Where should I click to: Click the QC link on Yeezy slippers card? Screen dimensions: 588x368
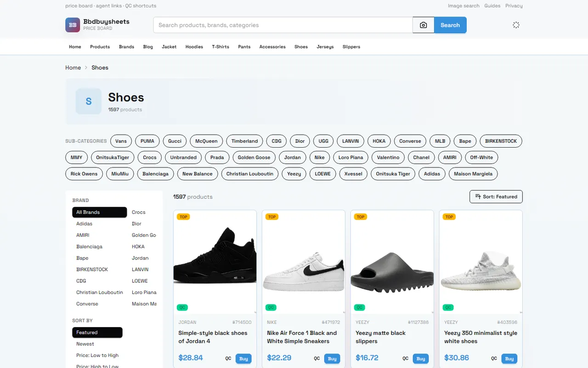click(405, 359)
